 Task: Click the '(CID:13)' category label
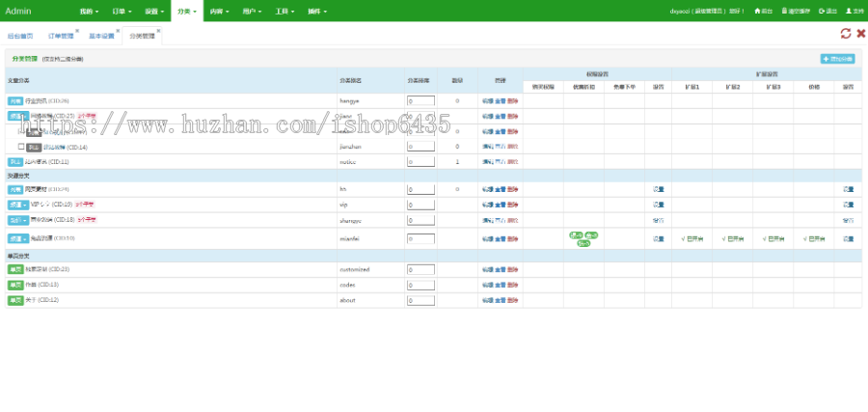pos(48,285)
